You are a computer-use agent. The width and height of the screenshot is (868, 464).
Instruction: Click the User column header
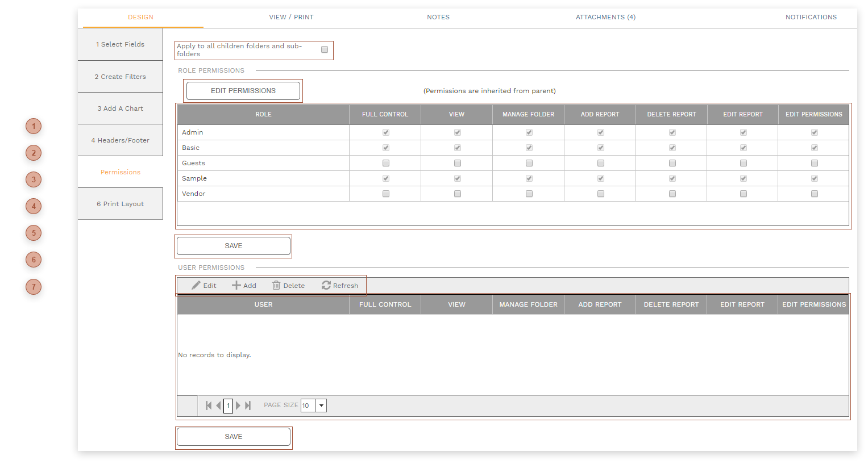click(263, 304)
